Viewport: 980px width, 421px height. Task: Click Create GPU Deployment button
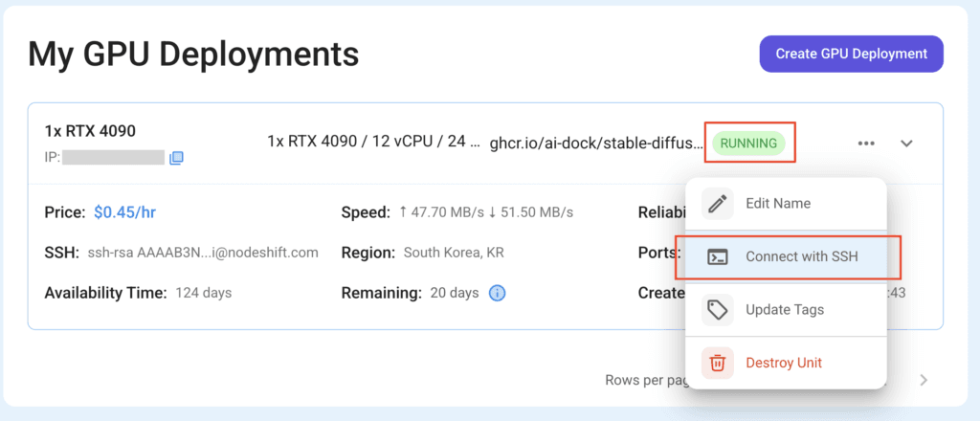(851, 54)
